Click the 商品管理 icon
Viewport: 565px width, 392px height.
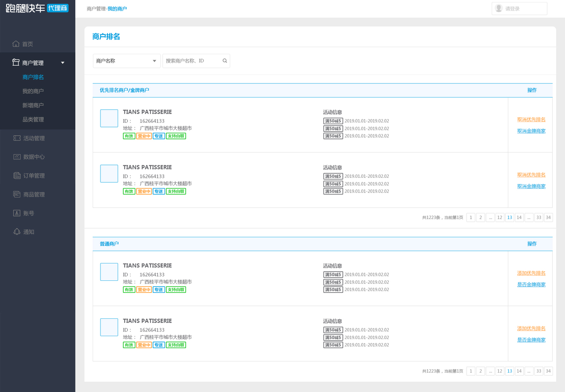tap(17, 194)
